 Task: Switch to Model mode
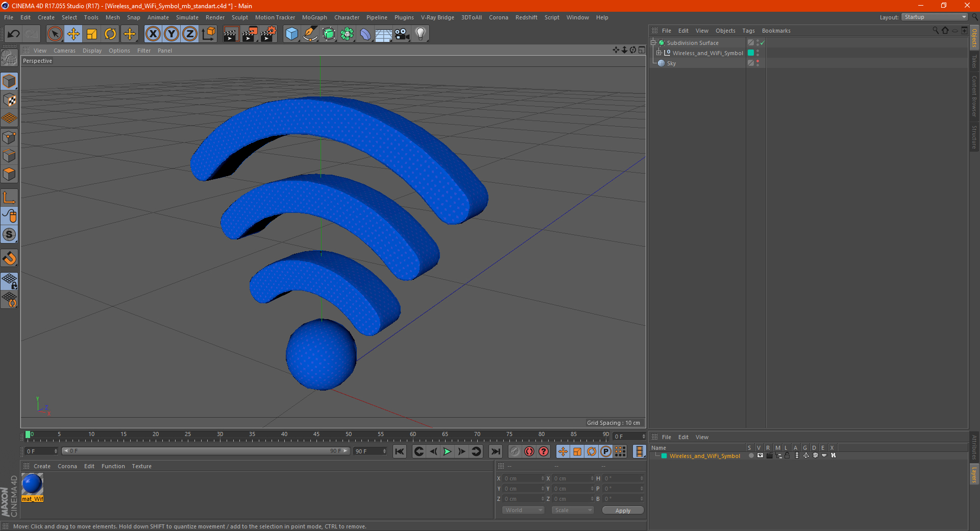tap(9, 81)
